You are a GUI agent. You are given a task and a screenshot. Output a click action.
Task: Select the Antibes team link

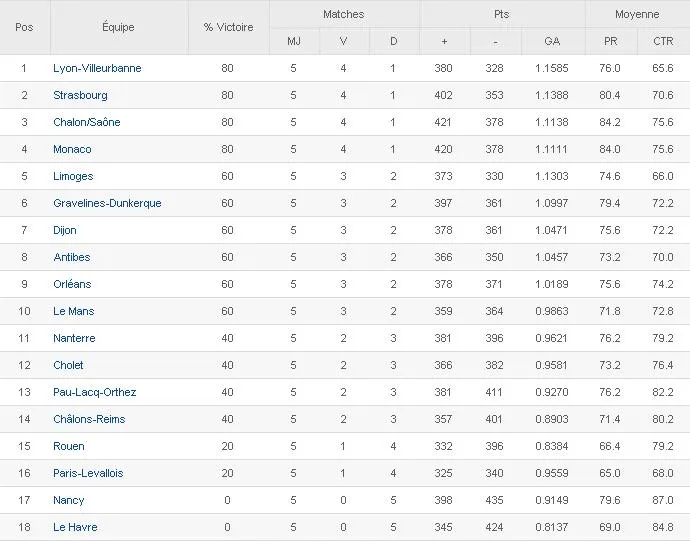72,257
